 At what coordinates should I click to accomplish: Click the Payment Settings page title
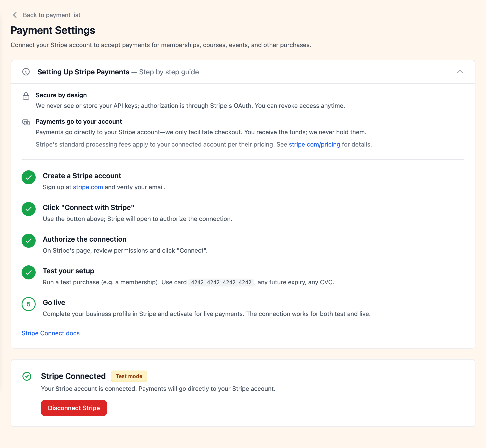(53, 31)
